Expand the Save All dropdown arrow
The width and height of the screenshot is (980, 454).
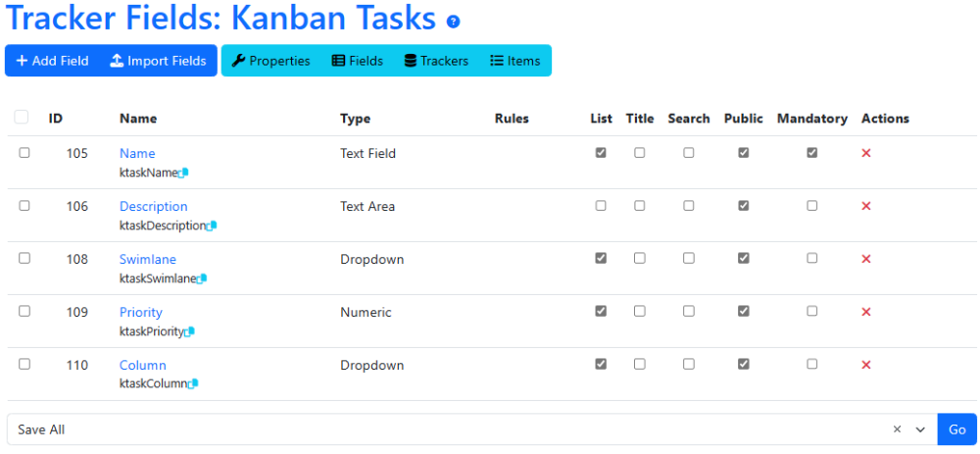(x=920, y=429)
